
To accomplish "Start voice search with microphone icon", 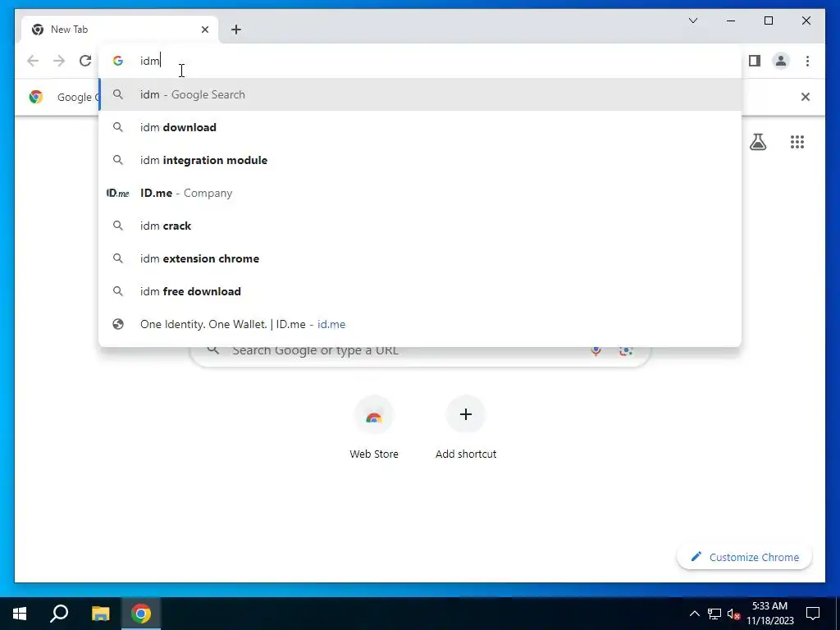I will [x=596, y=351].
